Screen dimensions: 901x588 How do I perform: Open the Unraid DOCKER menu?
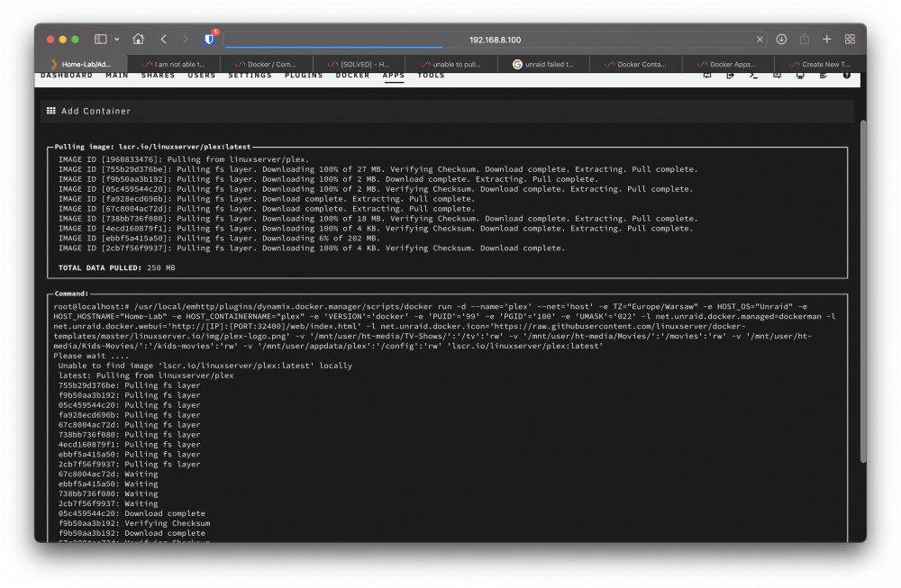(x=353, y=76)
